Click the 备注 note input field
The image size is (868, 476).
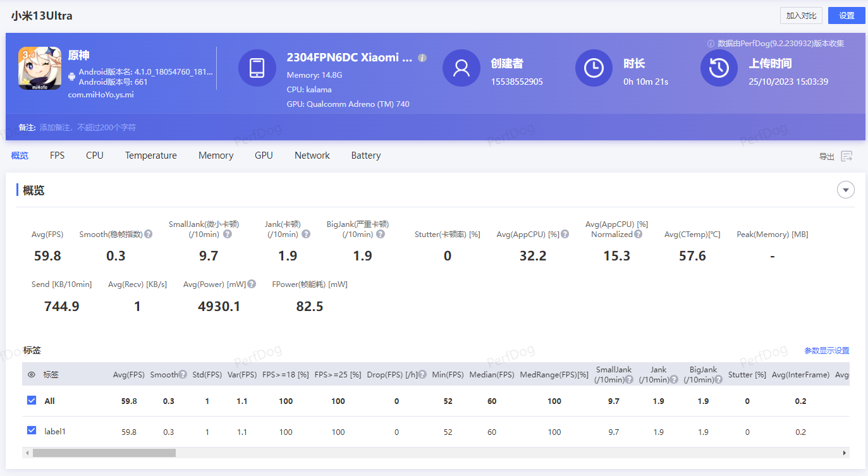pos(87,128)
